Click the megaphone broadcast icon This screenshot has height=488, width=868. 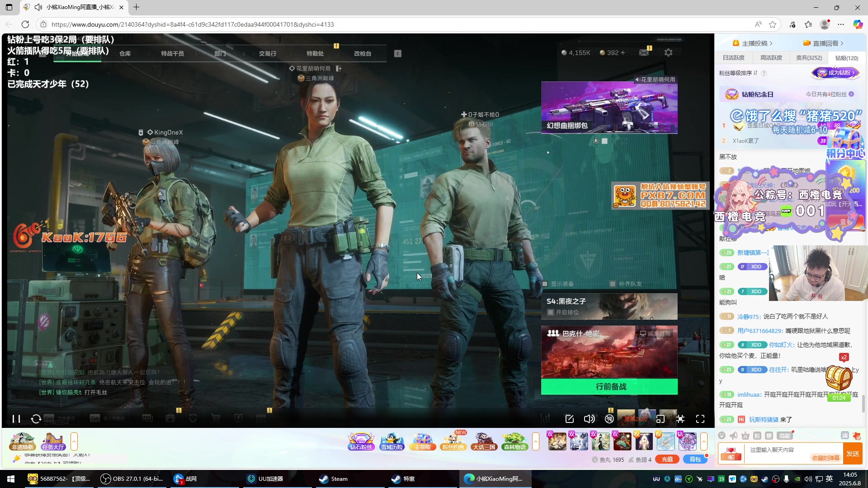733,435
